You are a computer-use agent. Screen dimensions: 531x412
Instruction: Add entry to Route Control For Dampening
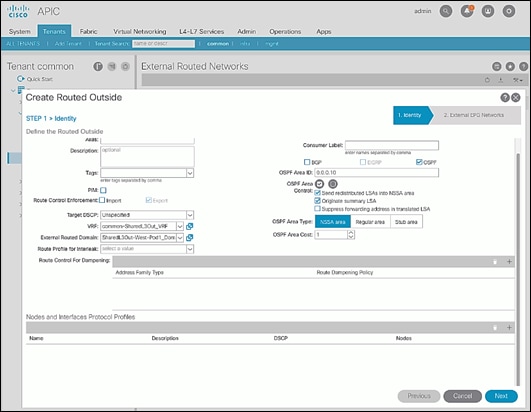click(x=509, y=261)
